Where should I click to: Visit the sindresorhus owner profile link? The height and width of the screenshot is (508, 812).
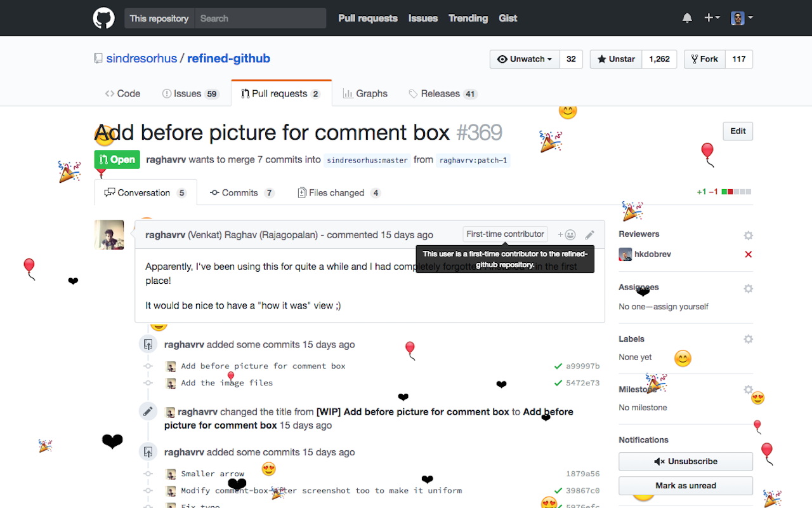coord(141,58)
